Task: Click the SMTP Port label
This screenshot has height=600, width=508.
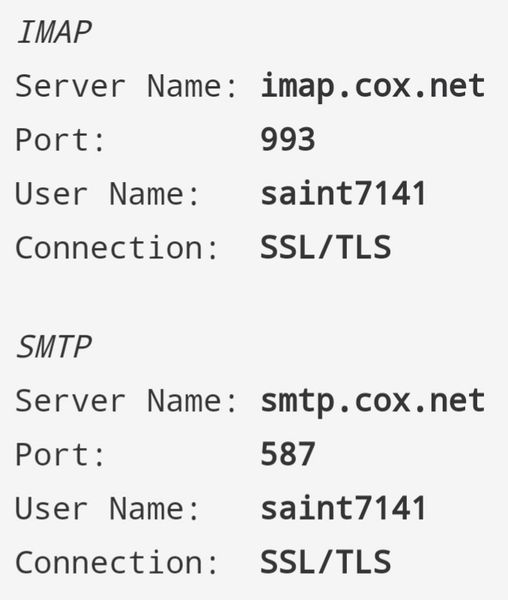Action: pyautogui.click(x=60, y=454)
